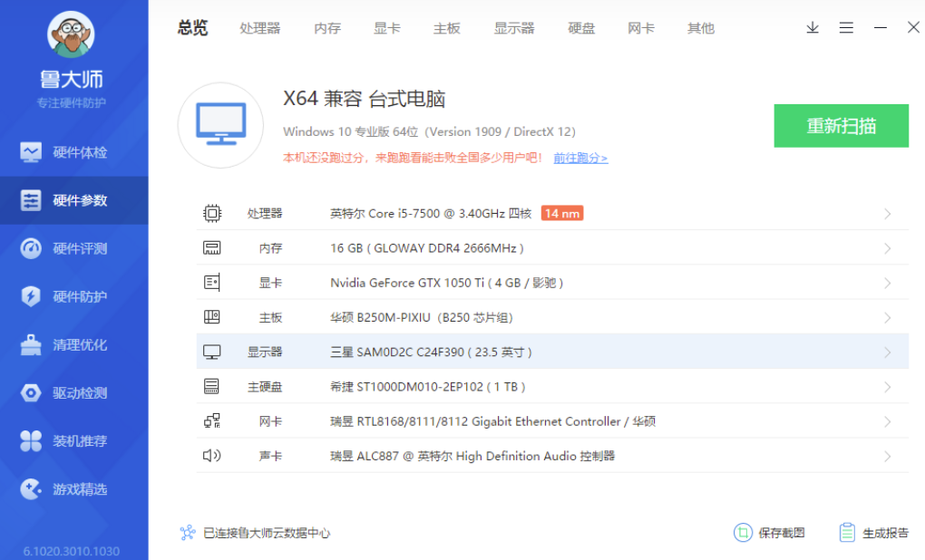925x560 pixels.
Task: Expand the 内存 row chevron
Action: [x=887, y=249]
